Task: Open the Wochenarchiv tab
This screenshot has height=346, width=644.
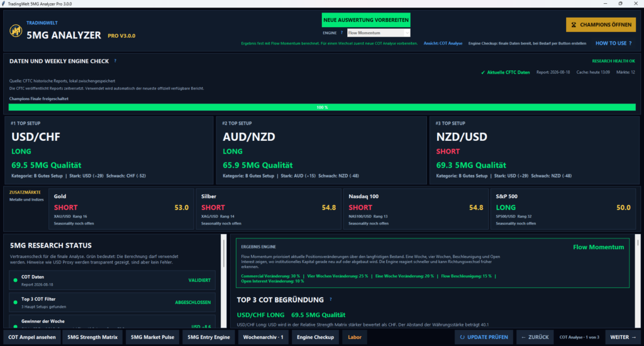Action: click(263, 337)
